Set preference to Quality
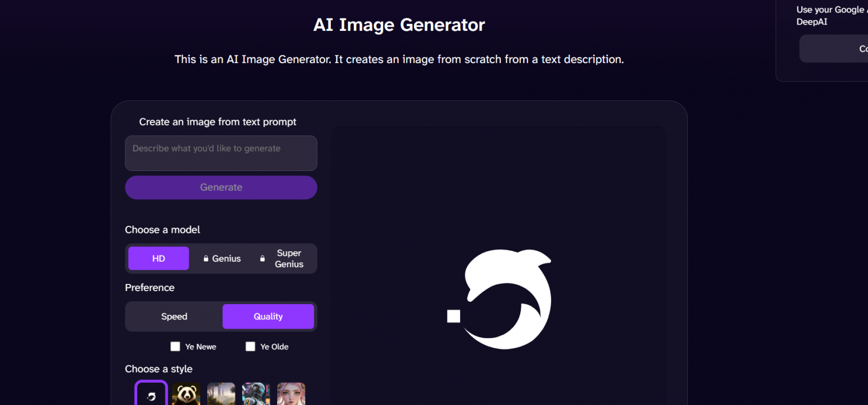Screen dimensions: 868x405 (268, 317)
